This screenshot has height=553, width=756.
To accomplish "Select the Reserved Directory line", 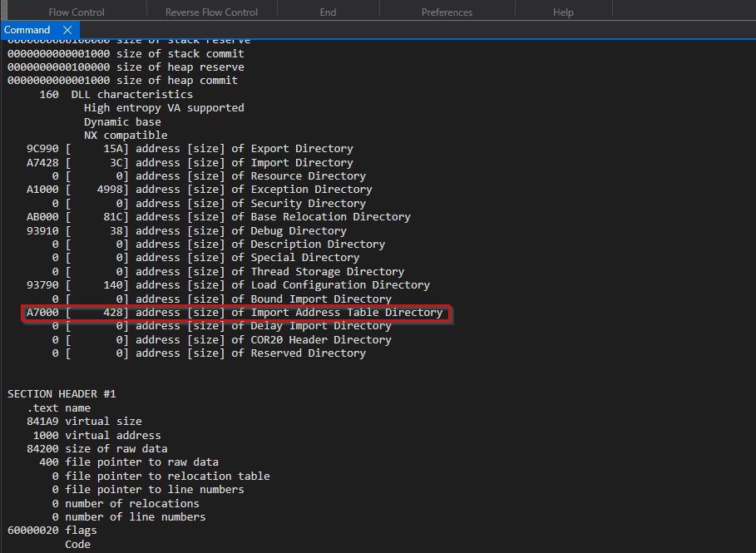I will pyautogui.click(x=210, y=353).
